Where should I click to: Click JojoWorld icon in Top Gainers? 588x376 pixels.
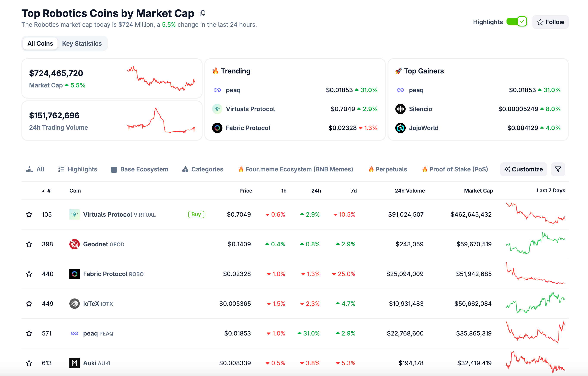(400, 128)
